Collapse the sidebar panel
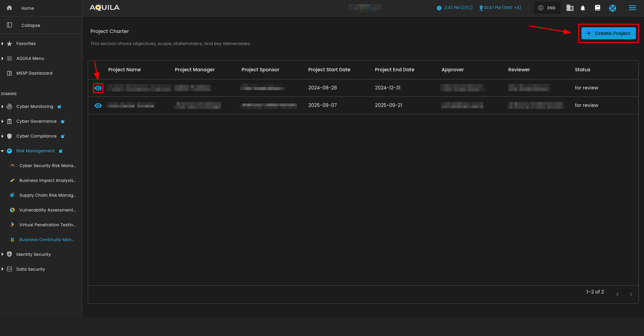This screenshot has height=336, width=644. (30, 25)
